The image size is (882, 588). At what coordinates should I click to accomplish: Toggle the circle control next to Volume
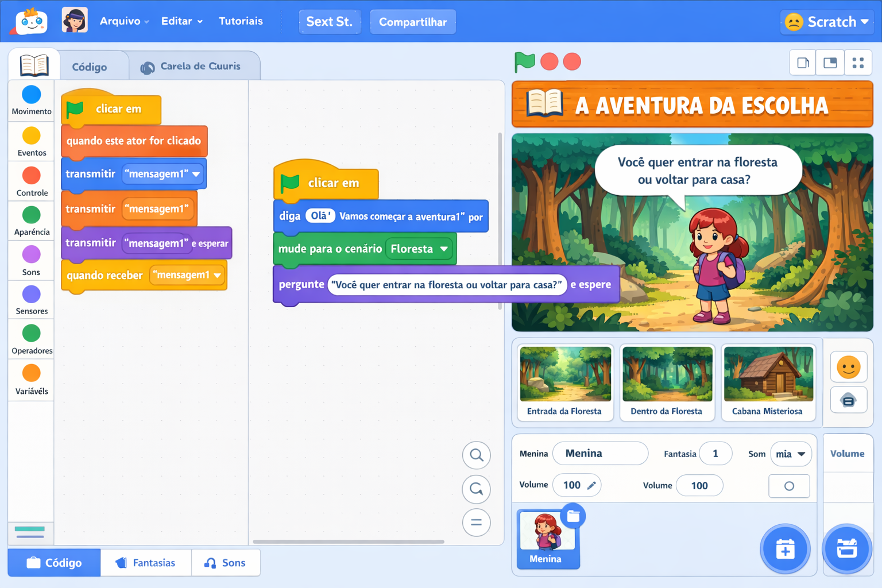789,486
